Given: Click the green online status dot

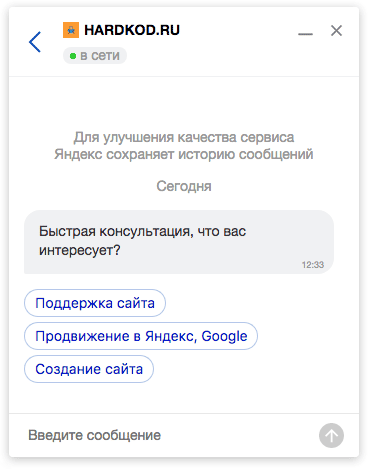Looking at the screenshot, I should (x=73, y=56).
